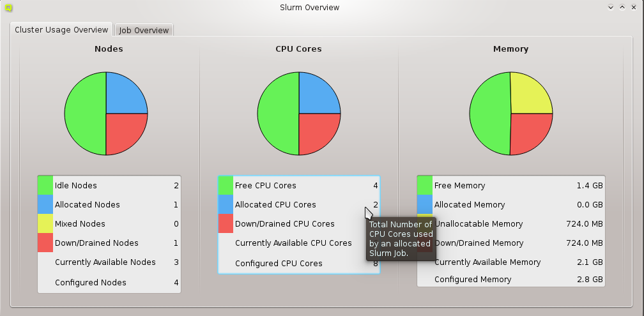
Task: Click the yellow Mixed Nodes color swatch
Action: click(45, 223)
